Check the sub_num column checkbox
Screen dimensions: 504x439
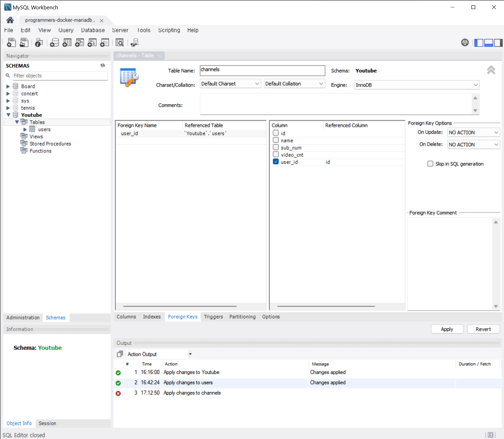point(276,147)
